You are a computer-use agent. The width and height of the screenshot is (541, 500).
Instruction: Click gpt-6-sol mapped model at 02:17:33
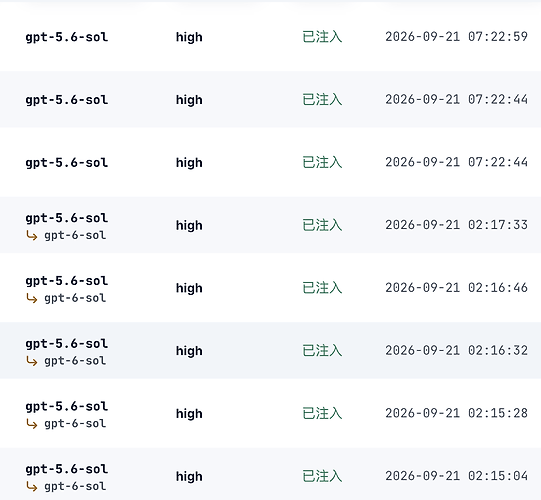tap(75, 236)
